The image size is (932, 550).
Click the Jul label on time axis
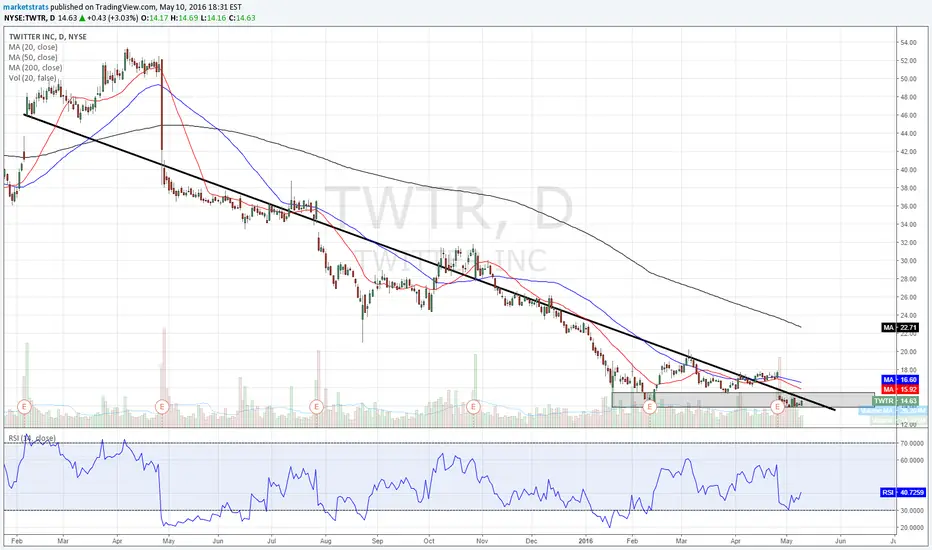pos(271,541)
